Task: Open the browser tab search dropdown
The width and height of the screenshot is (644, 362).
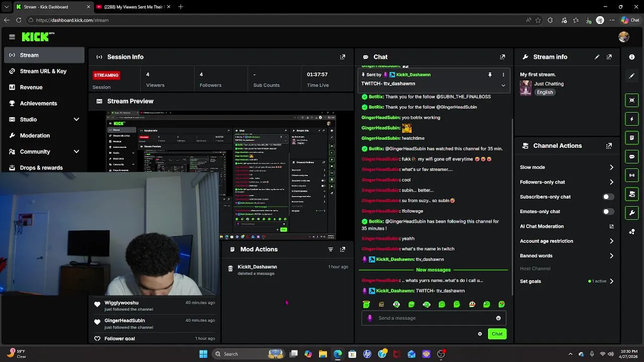Action: point(7,7)
